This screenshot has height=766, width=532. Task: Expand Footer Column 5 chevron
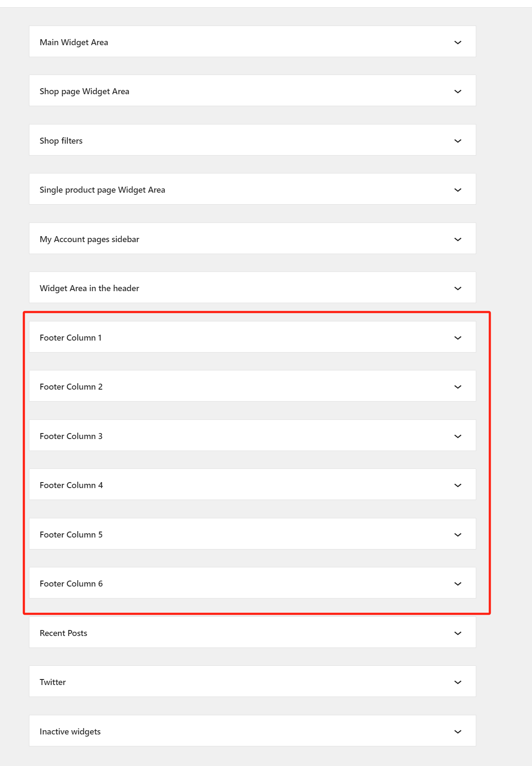(x=458, y=535)
